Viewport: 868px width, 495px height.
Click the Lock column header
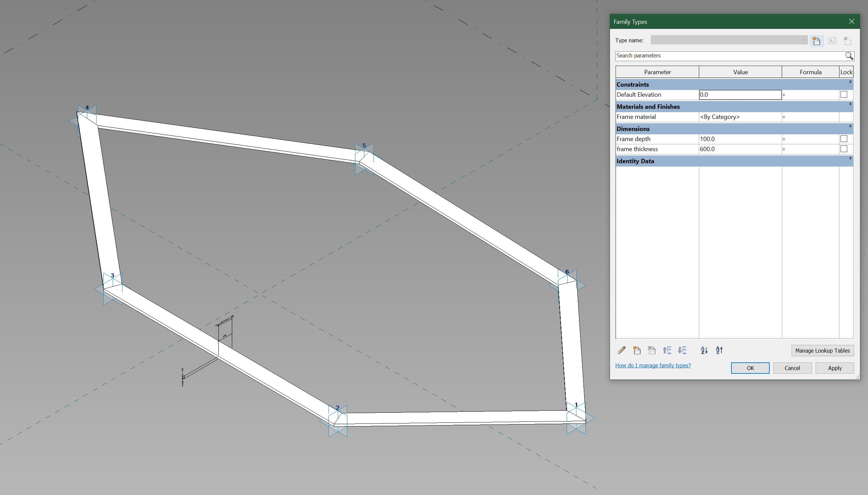pos(846,72)
